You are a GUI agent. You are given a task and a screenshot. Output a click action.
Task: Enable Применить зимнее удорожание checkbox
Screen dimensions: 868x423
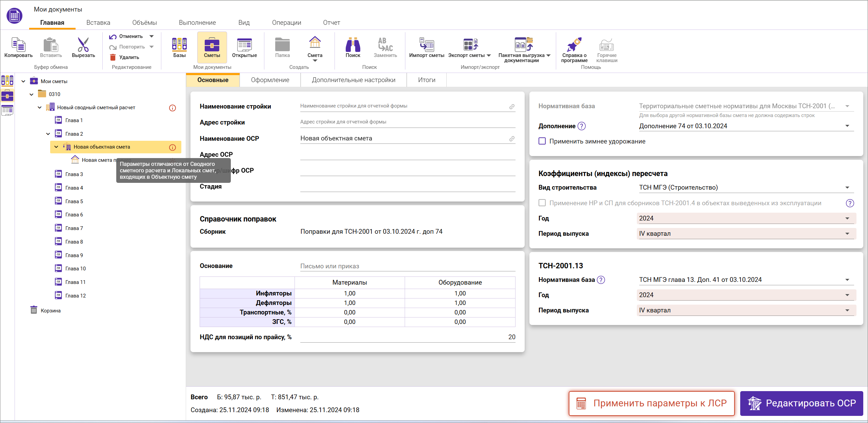(x=542, y=141)
